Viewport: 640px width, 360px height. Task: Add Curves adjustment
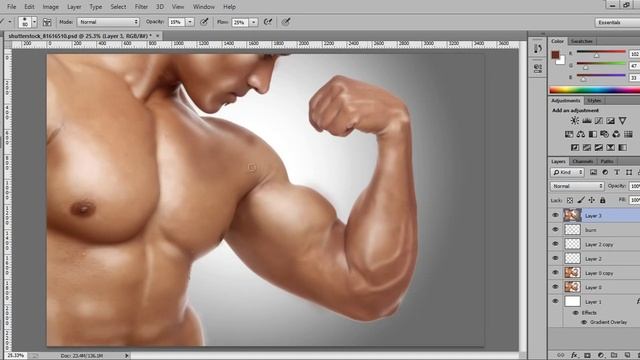click(599, 121)
